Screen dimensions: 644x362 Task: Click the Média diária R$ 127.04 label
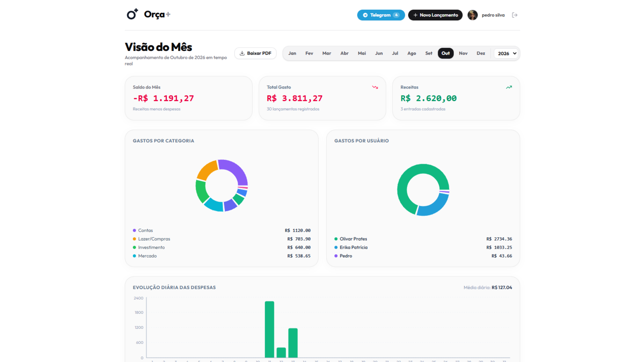click(488, 288)
